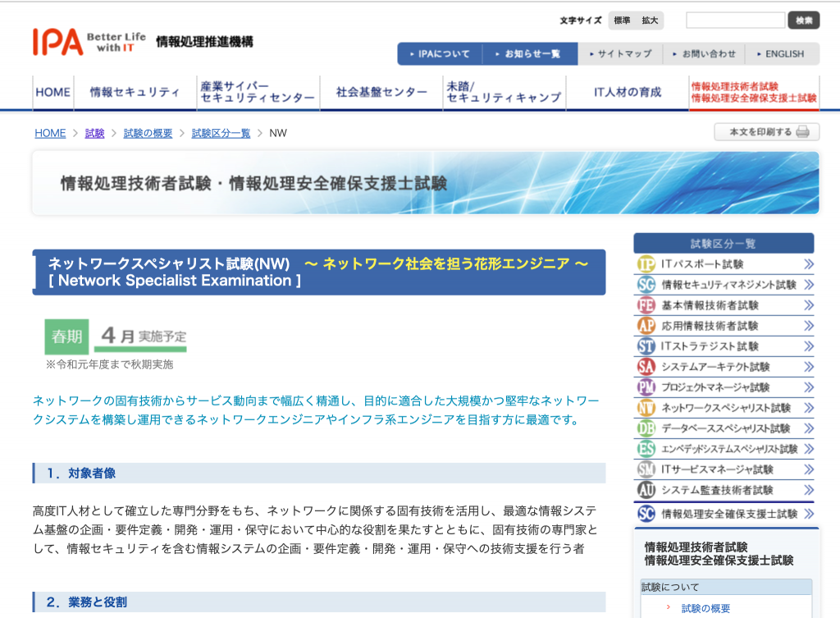Open the IT人材の育成 navigation tab

tap(628, 92)
